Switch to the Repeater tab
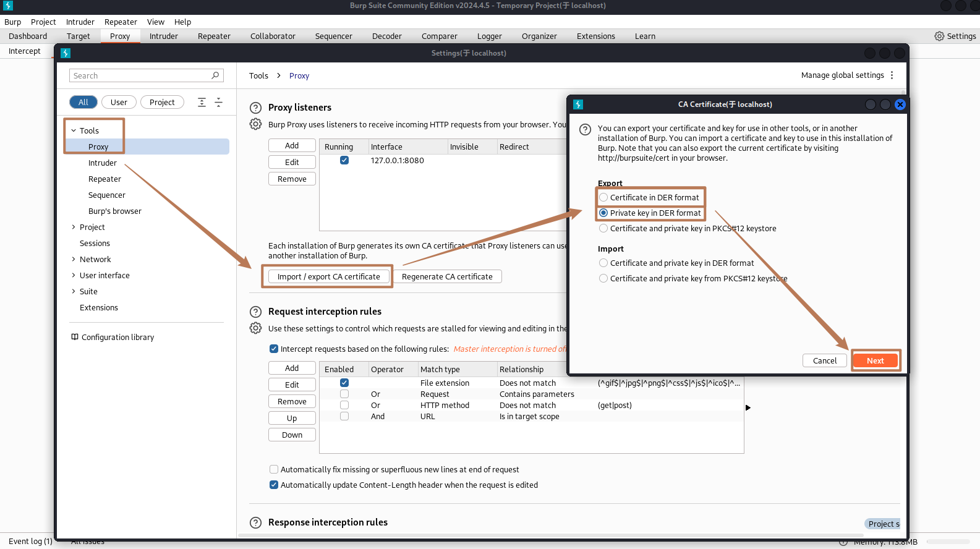The height and width of the screenshot is (549, 980). pos(214,36)
